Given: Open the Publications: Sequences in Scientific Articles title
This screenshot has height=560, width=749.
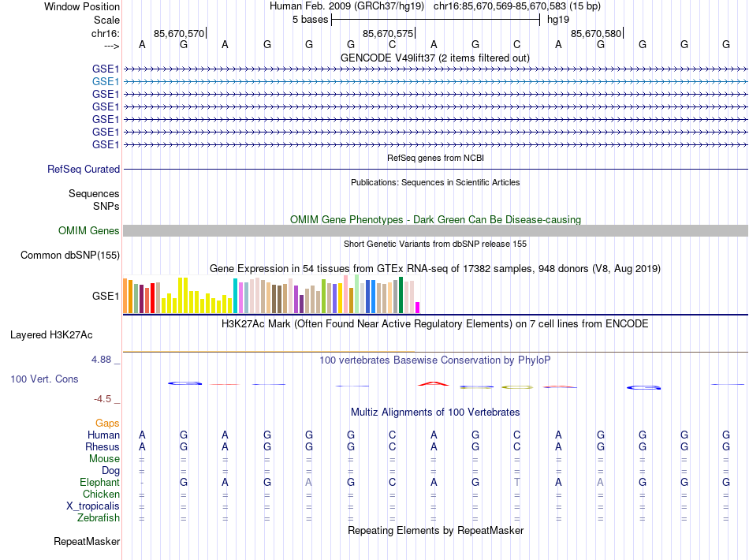Looking at the screenshot, I should click(435, 182).
